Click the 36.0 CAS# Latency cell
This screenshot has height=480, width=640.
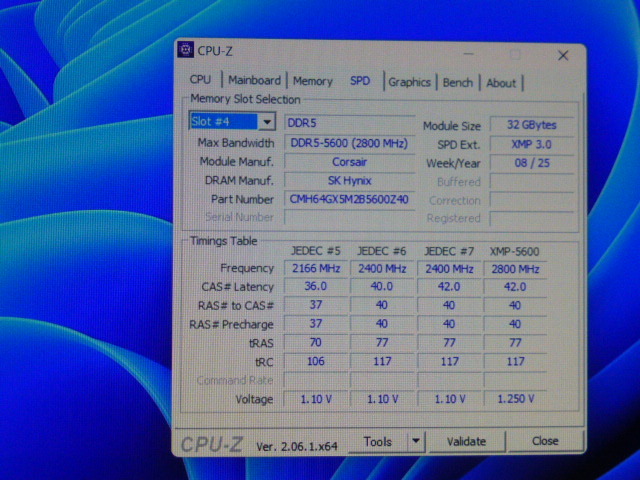316,287
